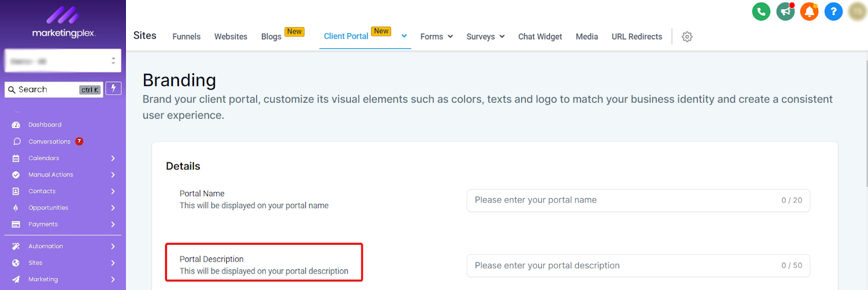
Task: Click the lightning bolt quick actions button
Action: [113, 88]
